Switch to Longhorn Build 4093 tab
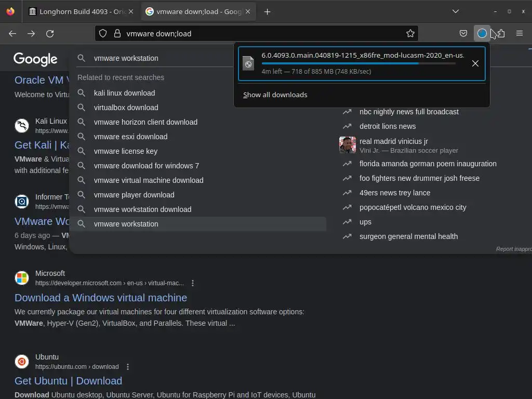Screen dimensions: 532x399 pos(82,11)
